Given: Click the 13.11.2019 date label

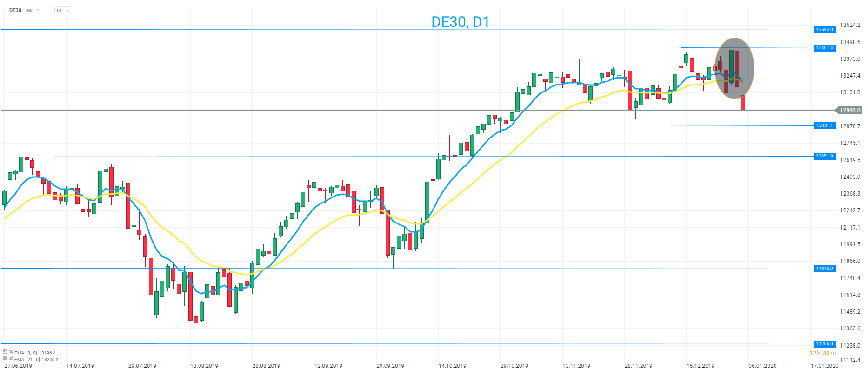Looking at the screenshot, I should (x=576, y=366).
